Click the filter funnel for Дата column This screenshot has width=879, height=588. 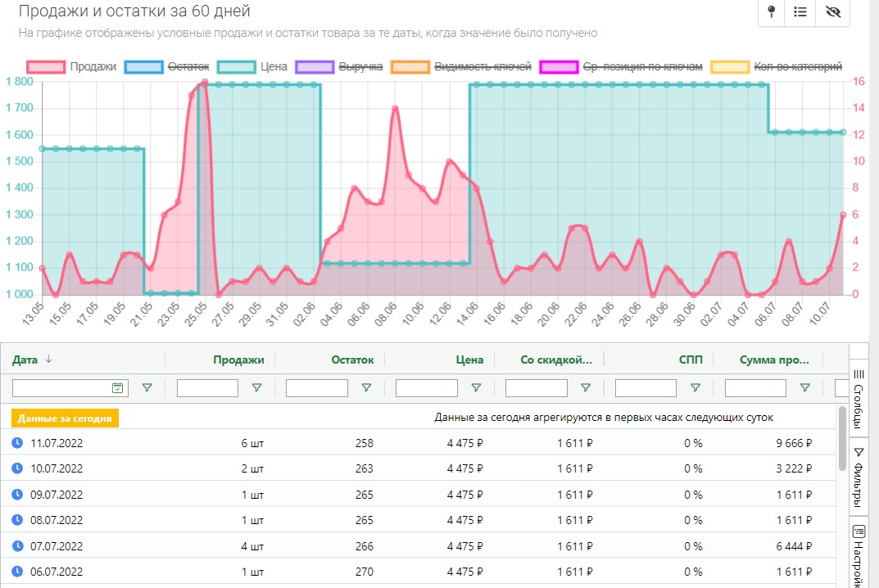[x=147, y=388]
